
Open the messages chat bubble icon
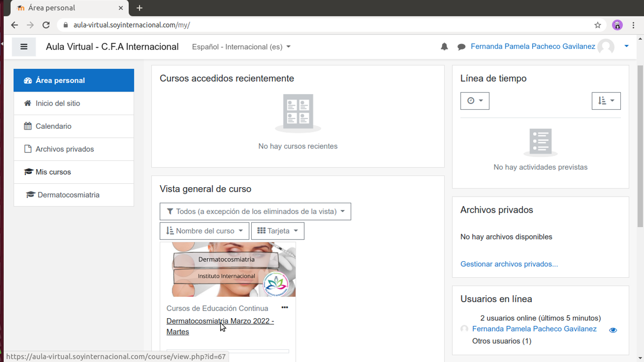[461, 47]
